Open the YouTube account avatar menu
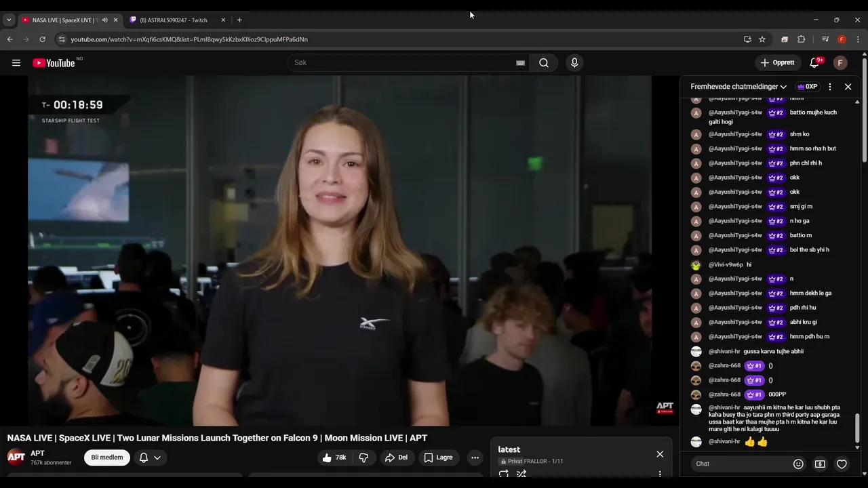868x488 pixels. pos(840,63)
